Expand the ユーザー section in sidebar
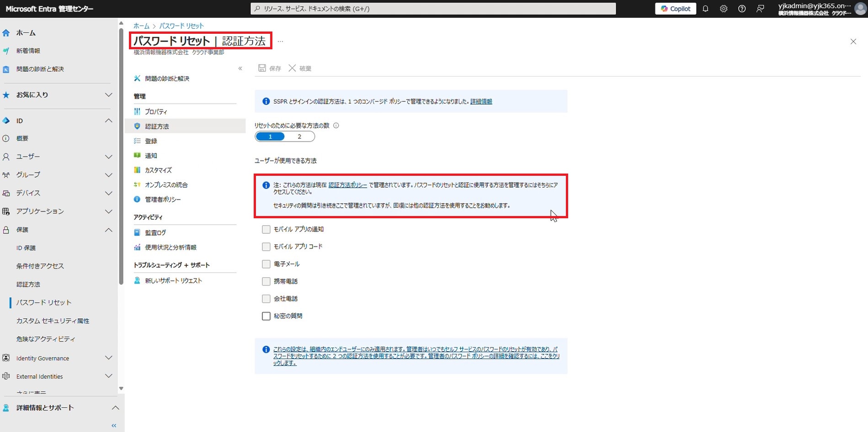 click(108, 157)
